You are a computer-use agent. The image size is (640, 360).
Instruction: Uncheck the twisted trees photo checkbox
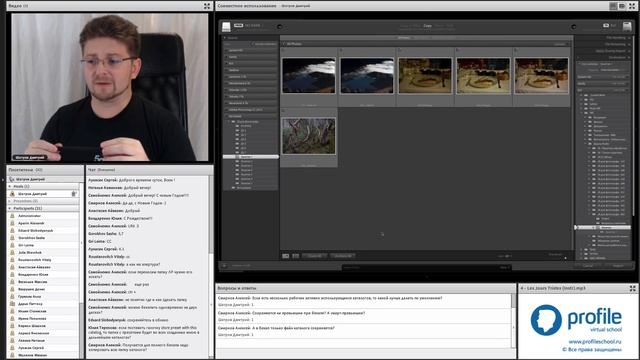[283, 110]
